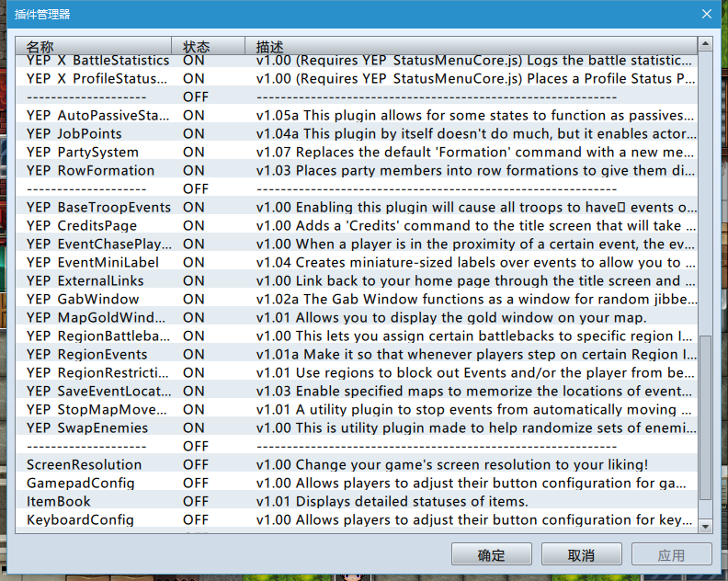Select the YEP_EventMiniLabel plugin row
Viewport: 728px width, 581px height.
click(x=356, y=262)
